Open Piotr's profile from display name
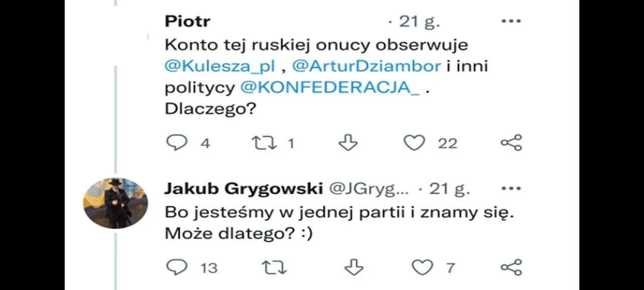Viewport: 644px width, 290px height. [x=188, y=22]
